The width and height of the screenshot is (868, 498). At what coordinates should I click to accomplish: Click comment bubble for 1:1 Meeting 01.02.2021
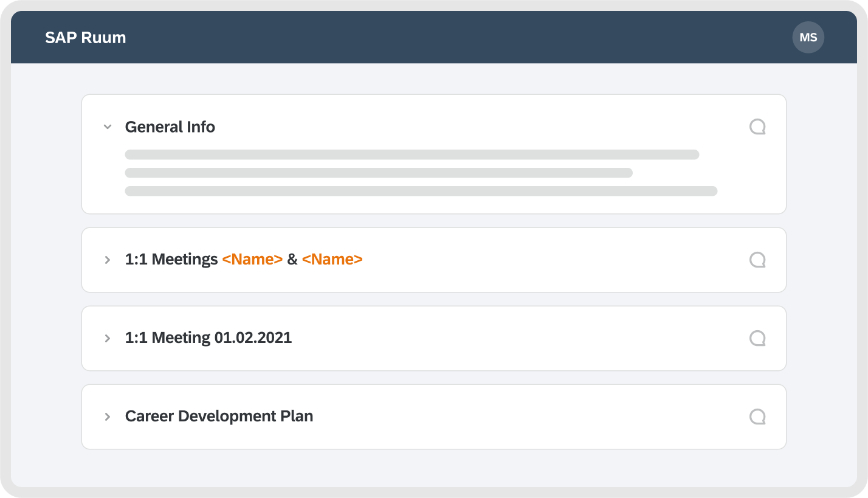pyautogui.click(x=757, y=339)
